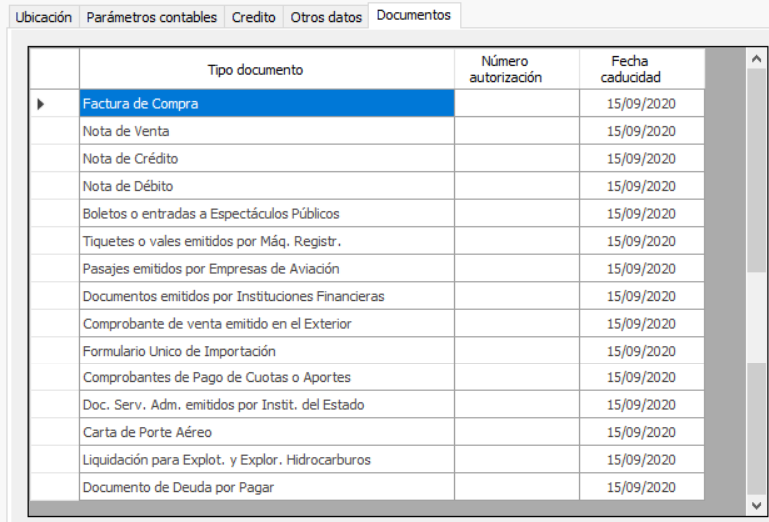Select Pasajes emitidos por Empresas de Aviación
Screen dimensions: 769x522
pos(267,269)
